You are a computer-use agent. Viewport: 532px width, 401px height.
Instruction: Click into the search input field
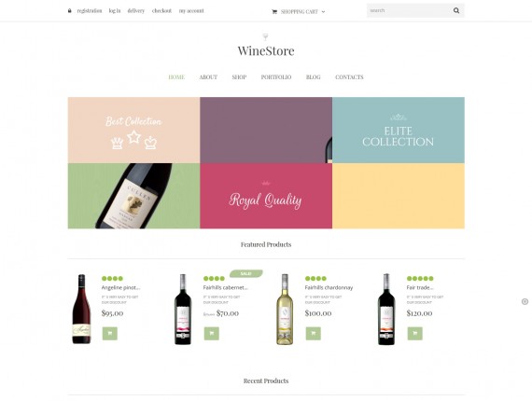click(409, 10)
